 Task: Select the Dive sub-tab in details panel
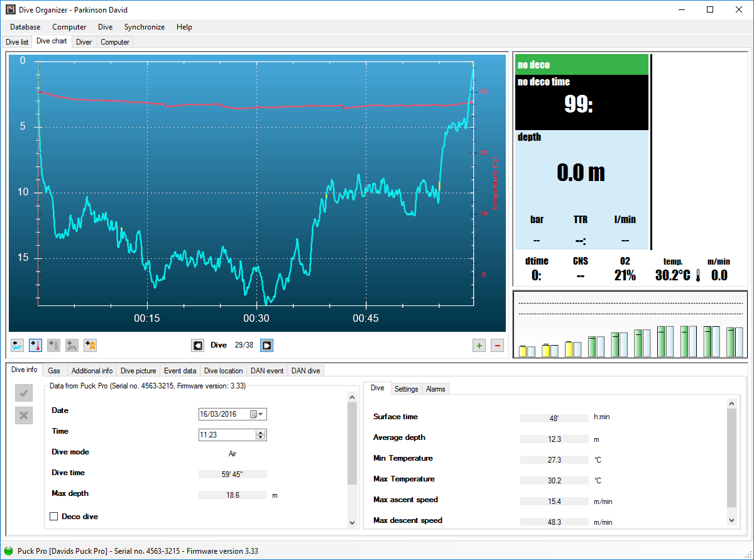[x=377, y=388]
